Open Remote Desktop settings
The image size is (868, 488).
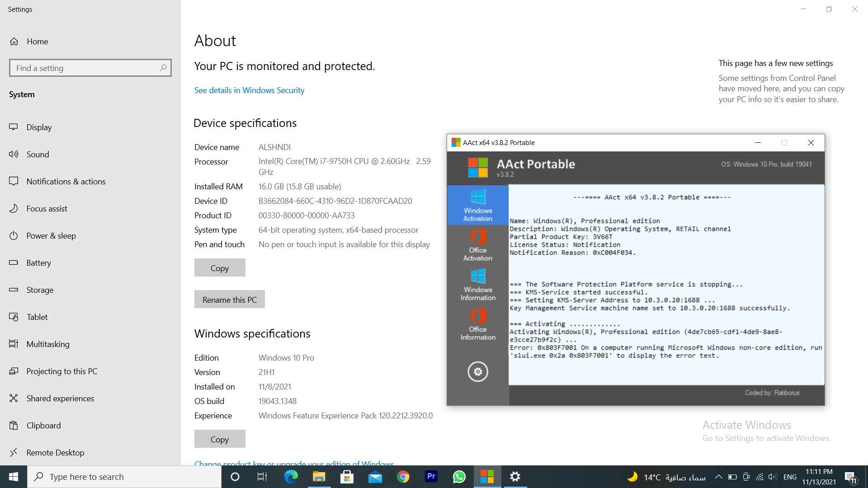pyautogui.click(x=90, y=453)
